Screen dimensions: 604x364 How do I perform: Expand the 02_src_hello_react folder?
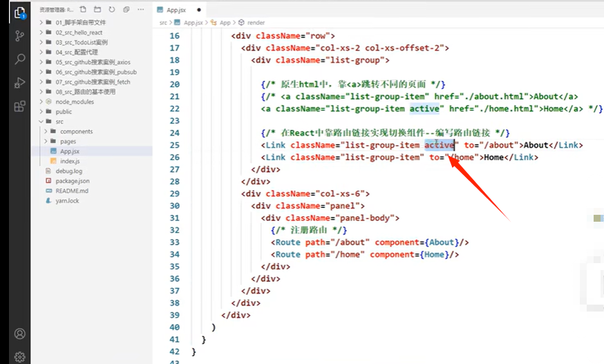pyautogui.click(x=79, y=32)
